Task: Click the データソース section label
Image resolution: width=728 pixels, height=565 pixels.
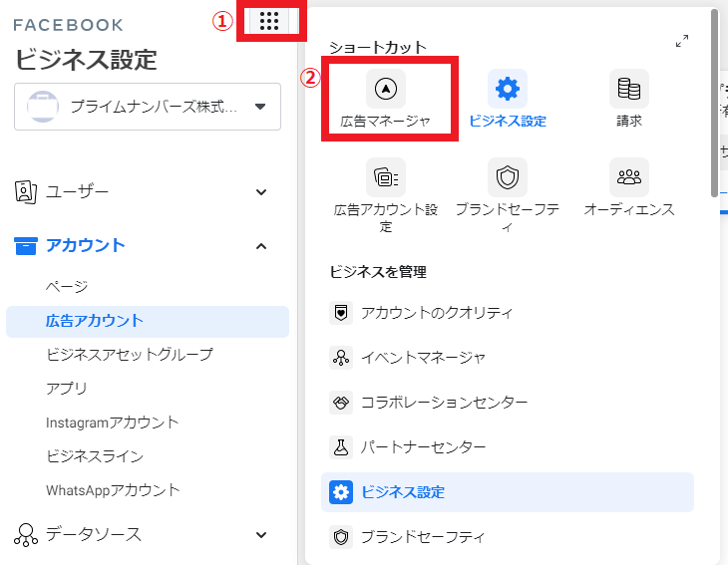Action: (x=94, y=535)
